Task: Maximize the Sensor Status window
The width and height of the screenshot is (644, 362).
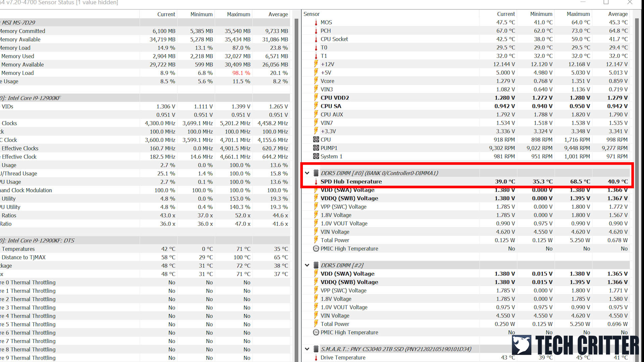Action: [606, 2]
